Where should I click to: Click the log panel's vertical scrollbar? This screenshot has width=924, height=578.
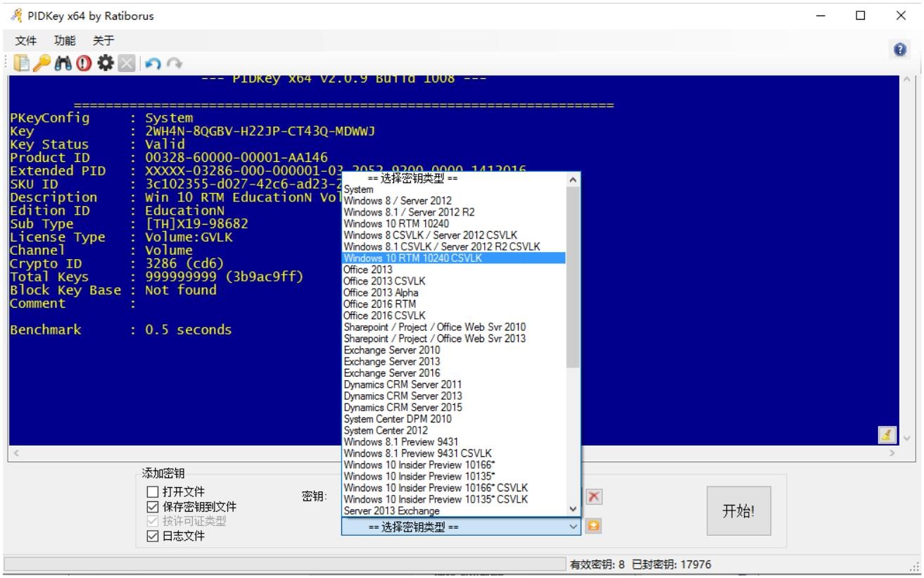click(908, 260)
